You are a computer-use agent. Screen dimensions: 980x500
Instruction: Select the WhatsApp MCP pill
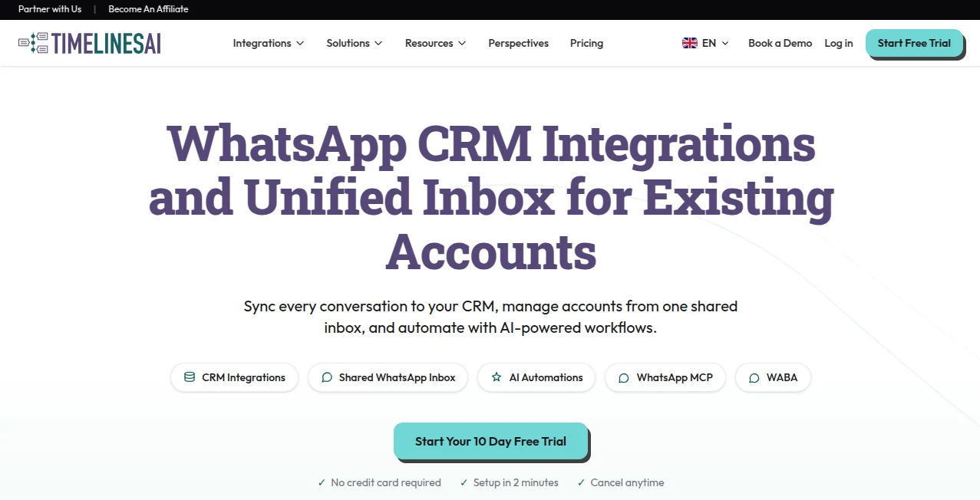coord(665,377)
